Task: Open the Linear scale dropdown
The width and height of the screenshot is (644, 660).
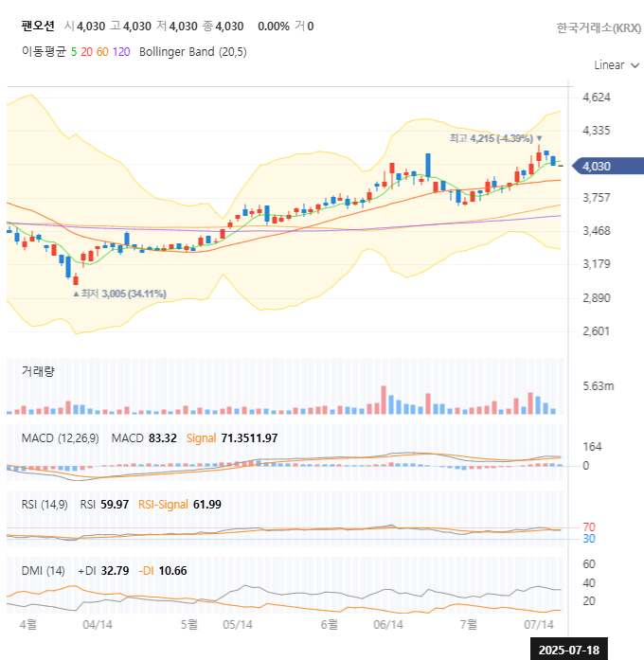Action: point(617,65)
